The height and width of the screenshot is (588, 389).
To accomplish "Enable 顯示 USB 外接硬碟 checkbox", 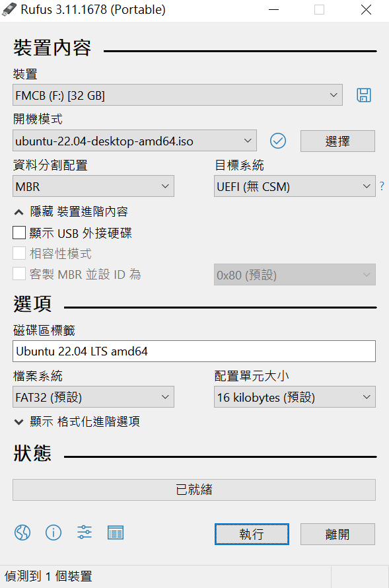I will [19, 233].
